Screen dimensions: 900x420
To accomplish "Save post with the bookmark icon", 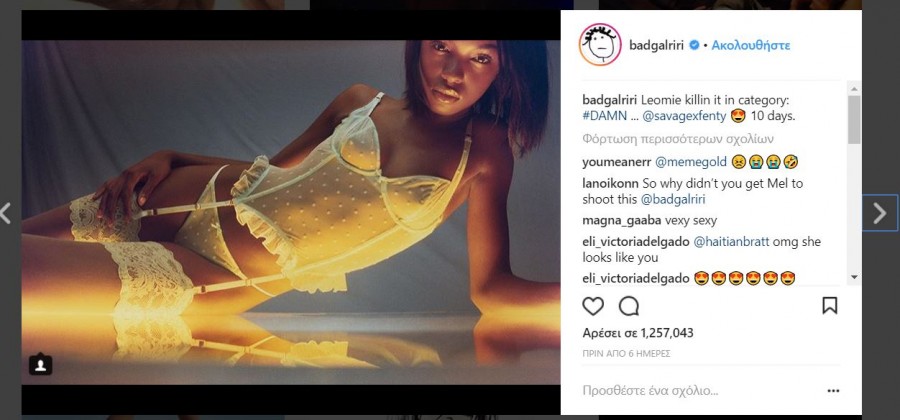I will click(829, 305).
